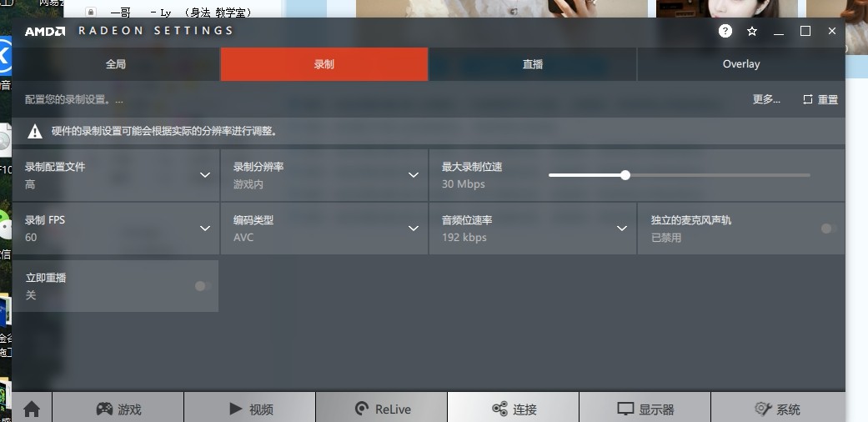
Task: Select the 录制 recording tab
Action: coord(324,64)
